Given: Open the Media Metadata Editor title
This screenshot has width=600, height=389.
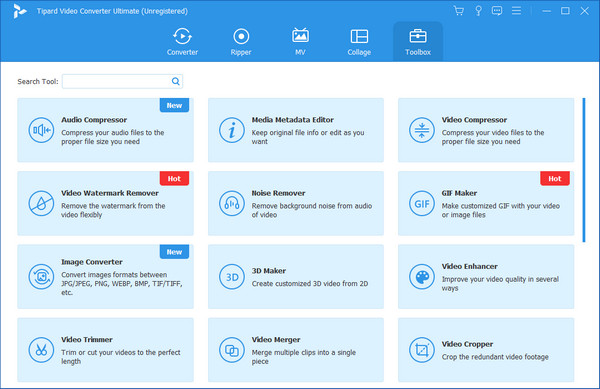Looking at the screenshot, I should click(293, 120).
